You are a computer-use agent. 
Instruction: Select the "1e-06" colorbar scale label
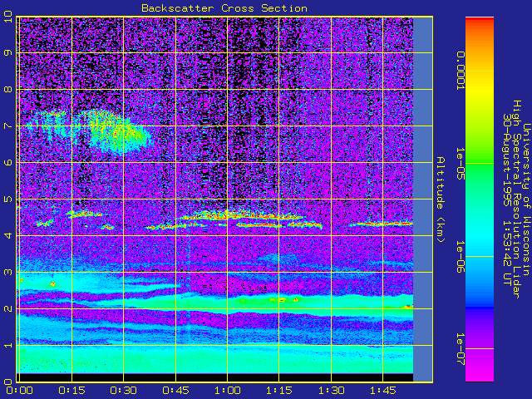click(x=460, y=257)
